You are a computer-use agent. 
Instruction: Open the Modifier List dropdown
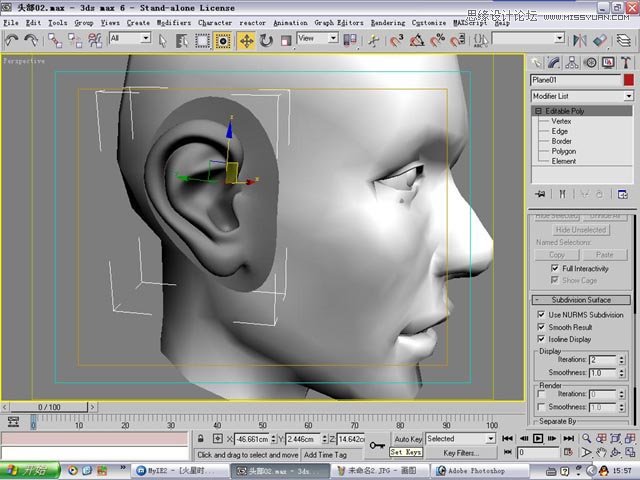pyautogui.click(x=582, y=96)
